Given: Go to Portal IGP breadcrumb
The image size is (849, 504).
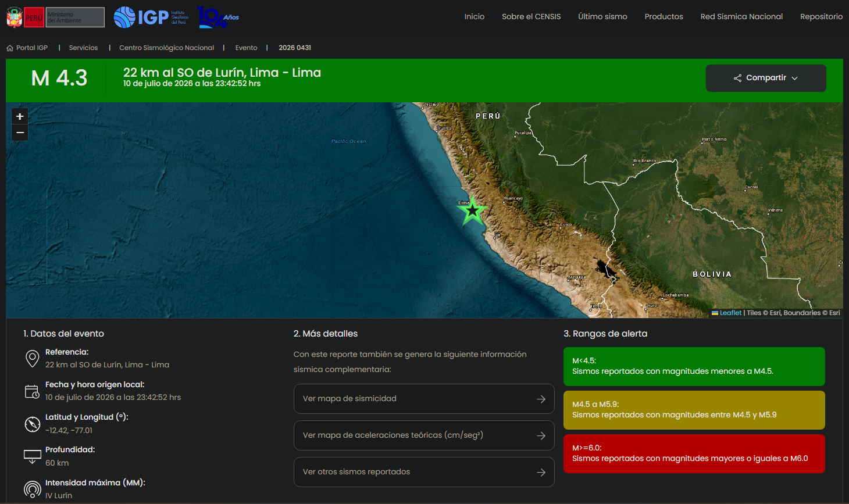Looking at the screenshot, I should (x=32, y=48).
